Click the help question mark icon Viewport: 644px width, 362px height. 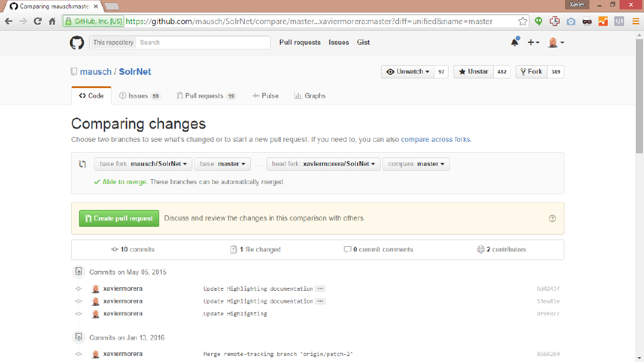point(552,218)
